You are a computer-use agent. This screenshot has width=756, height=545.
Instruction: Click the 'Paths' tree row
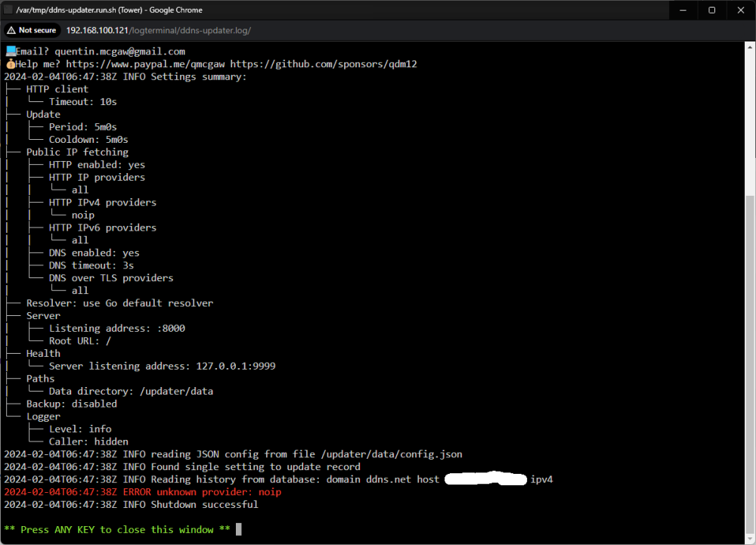41,378
